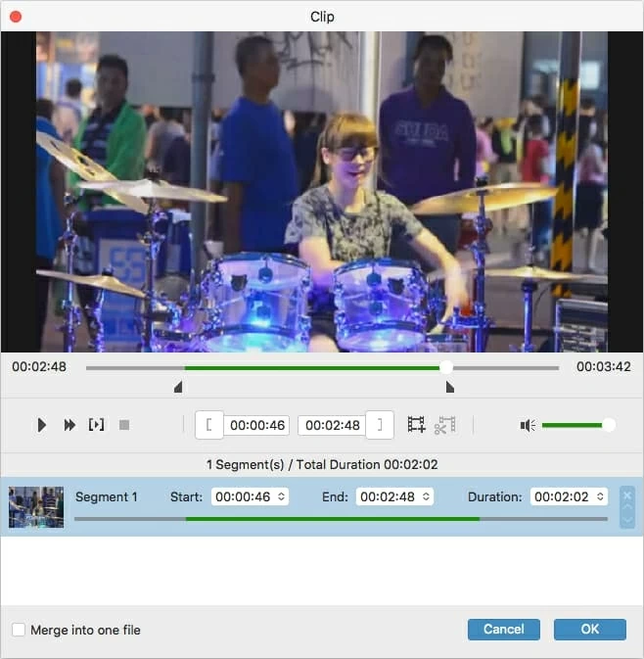644x659 pixels.
Task: Set clip end with right bracket button
Action: [380, 425]
